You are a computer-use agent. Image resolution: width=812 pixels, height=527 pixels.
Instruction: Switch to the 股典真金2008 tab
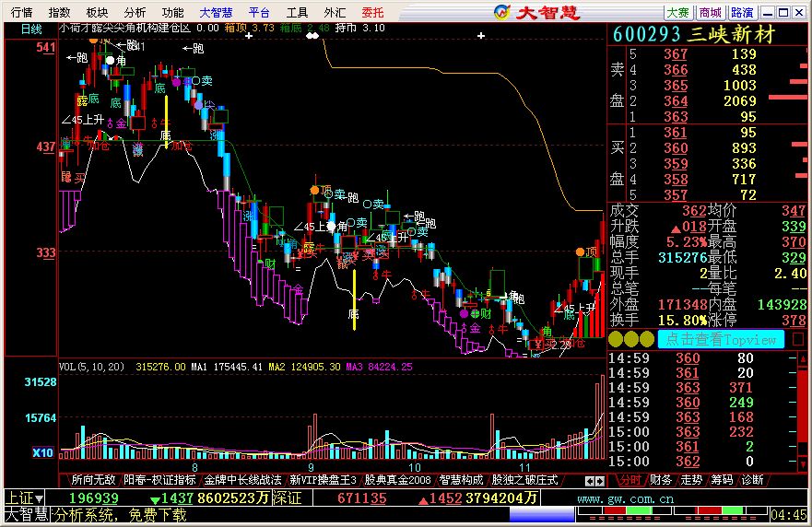(x=398, y=480)
